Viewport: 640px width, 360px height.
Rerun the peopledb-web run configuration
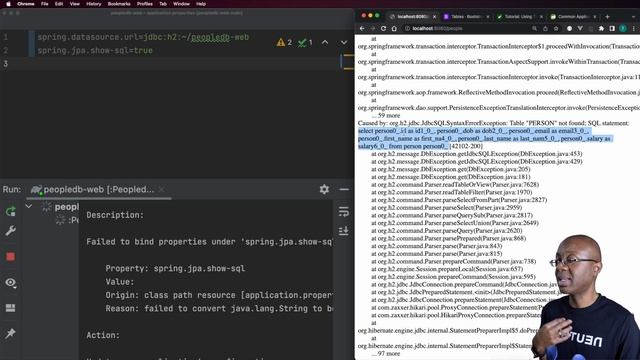[x=11, y=211]
